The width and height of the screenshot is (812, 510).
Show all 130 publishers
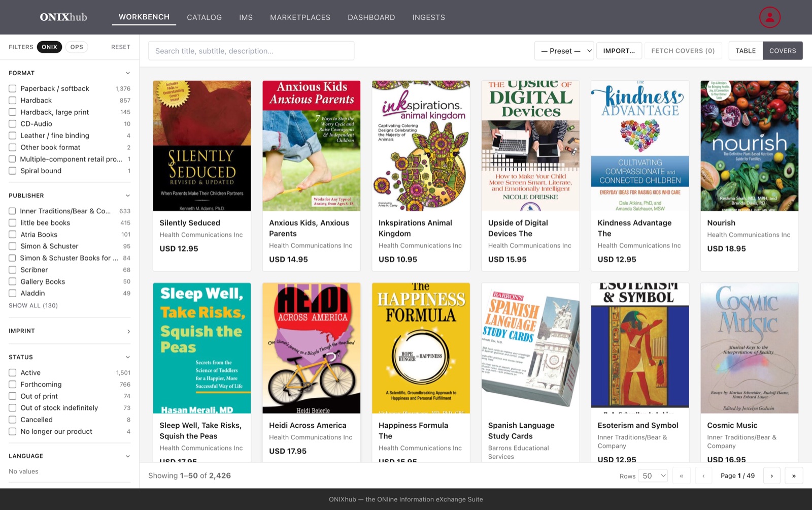tap(33, 305)
